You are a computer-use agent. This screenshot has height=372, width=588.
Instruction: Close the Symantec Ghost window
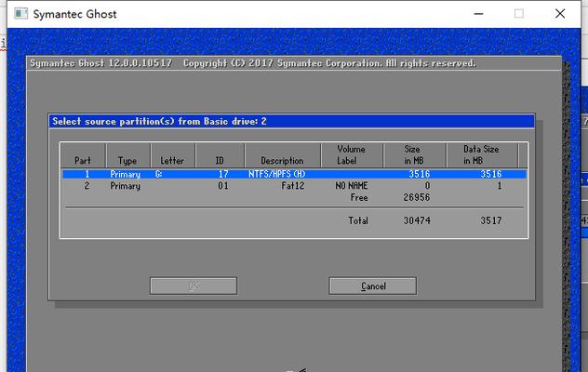[x=560, y=14]
